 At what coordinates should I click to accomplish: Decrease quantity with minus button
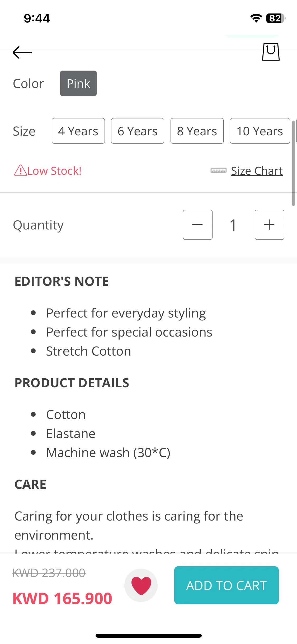198,225
